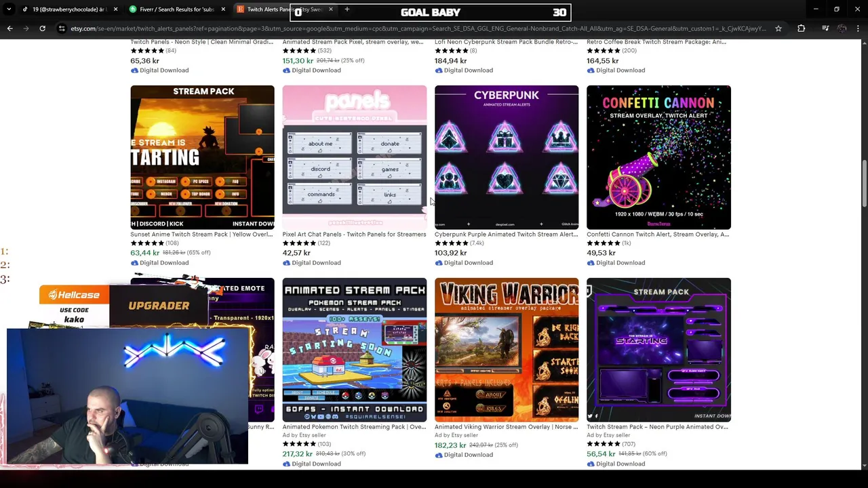Click star rating with (122) reviews
The image size is (868, 488).
point(306,243)
